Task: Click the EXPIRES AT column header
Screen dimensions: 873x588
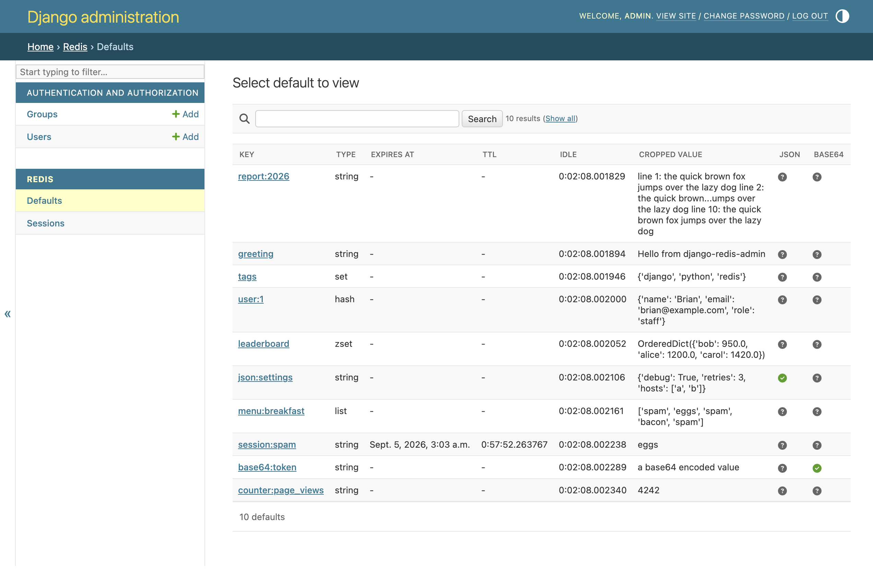Action: 392,154
